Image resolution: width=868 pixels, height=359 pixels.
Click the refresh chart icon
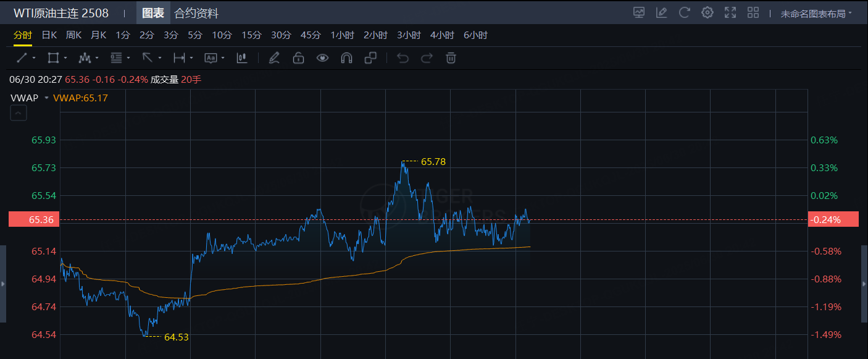(x=684, y=12)
